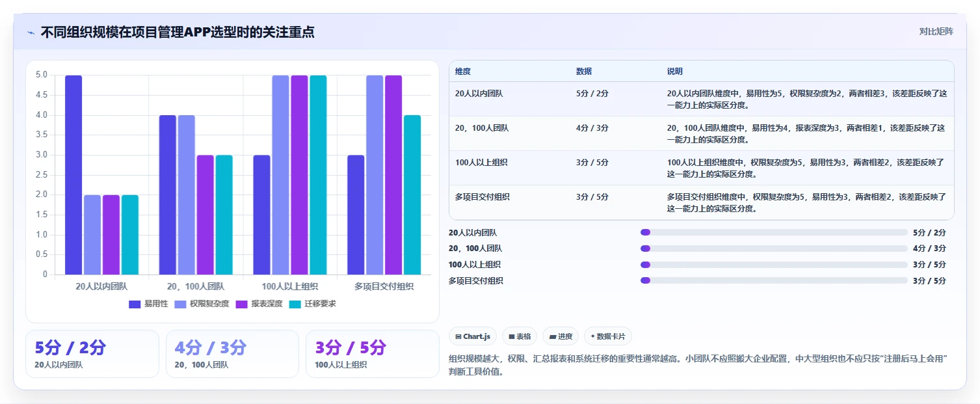The height and width of the screenshot is (404, 980).
Task: Click the 迁移要求 bar for 100人以上组织
Action: pos(318,175)
